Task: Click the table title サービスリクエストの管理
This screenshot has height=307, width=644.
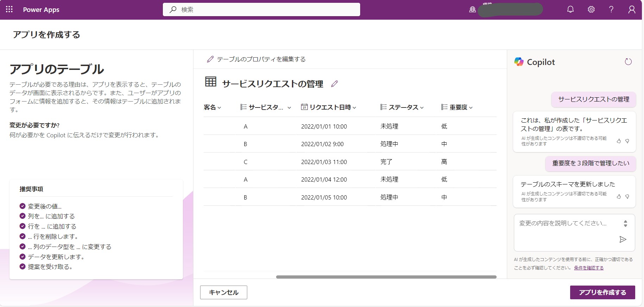Action: 273,84
